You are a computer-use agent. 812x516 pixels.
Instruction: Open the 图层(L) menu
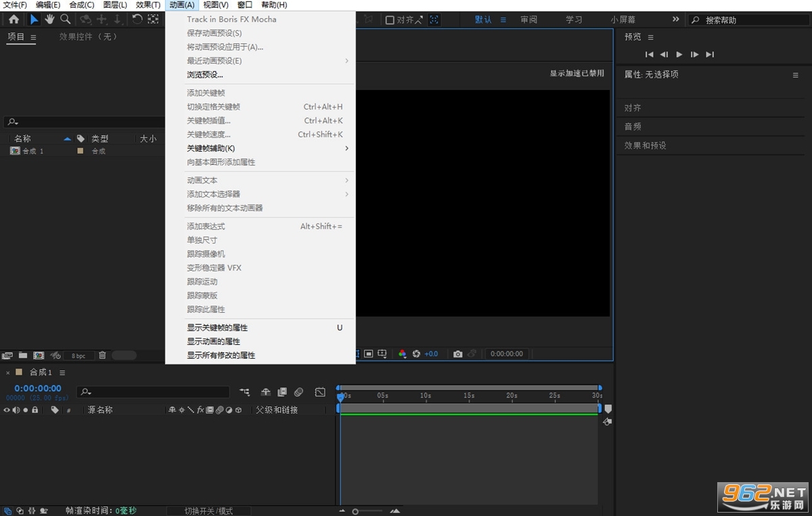pyautogui.click(x=115, y=5)
